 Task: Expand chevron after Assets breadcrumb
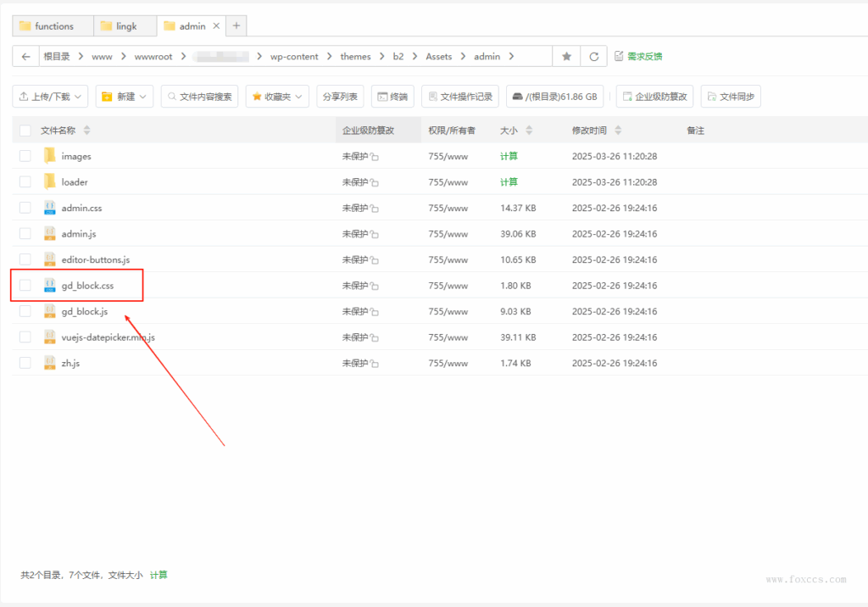pos(463,57)
